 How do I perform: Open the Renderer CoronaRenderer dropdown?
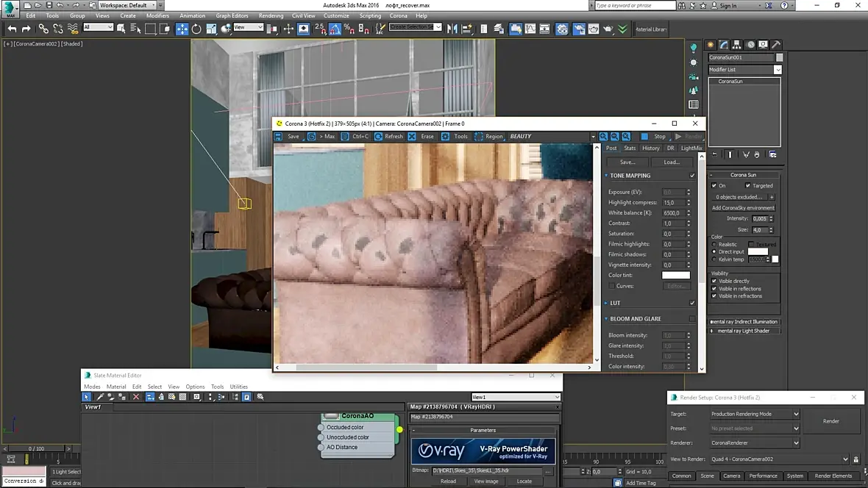coord(755,442)
